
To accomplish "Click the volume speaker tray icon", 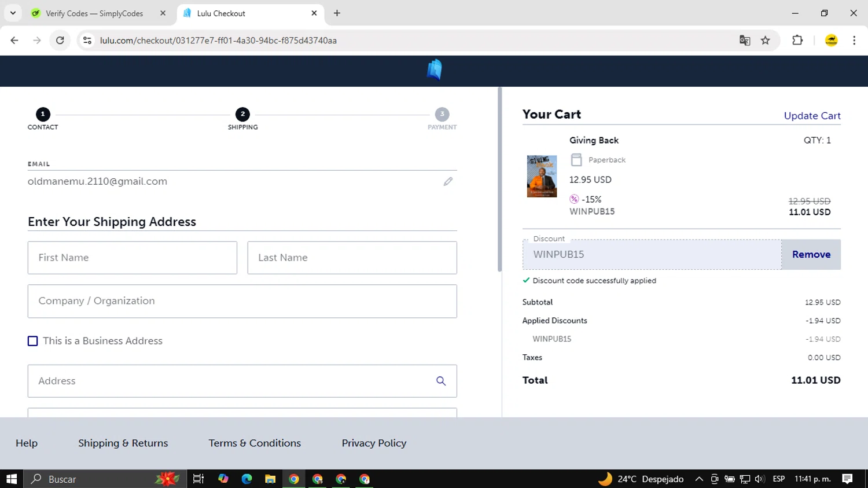I will 760,479.
